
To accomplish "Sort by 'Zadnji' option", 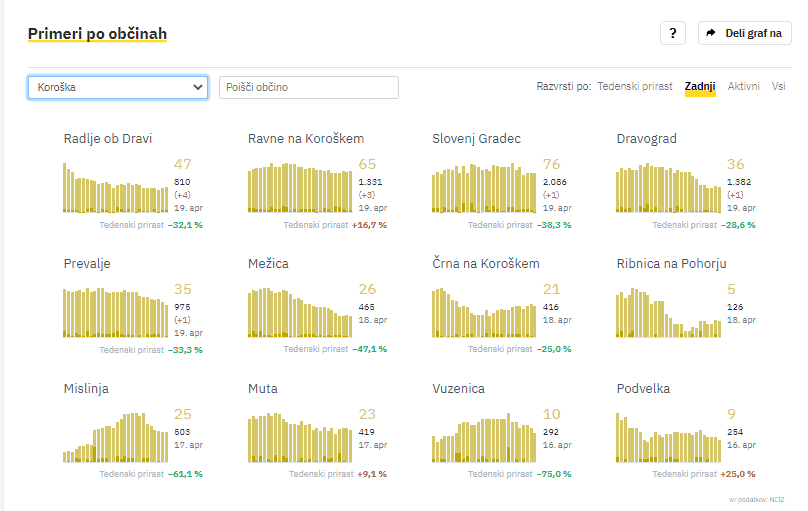I will pos(700,87).
